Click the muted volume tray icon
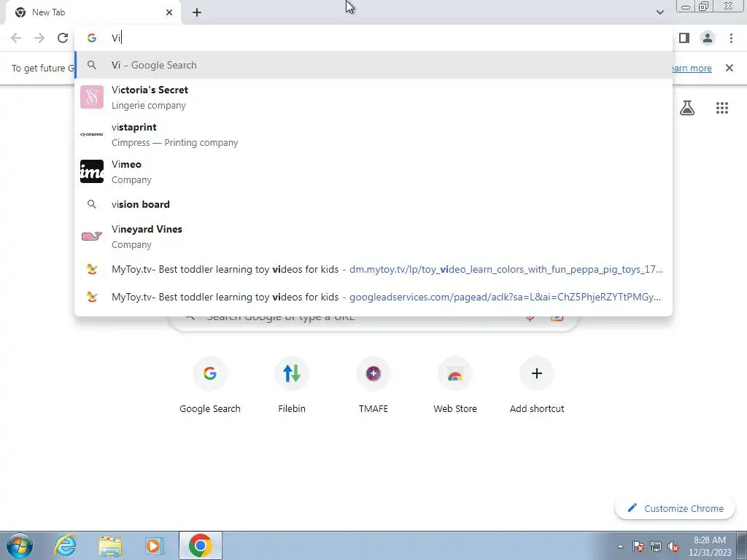 coord(673,546)
